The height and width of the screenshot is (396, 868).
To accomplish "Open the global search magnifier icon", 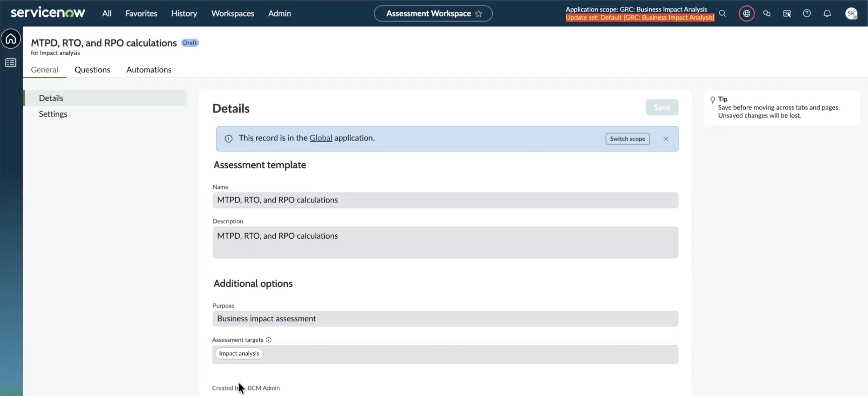I will point(722,14).
